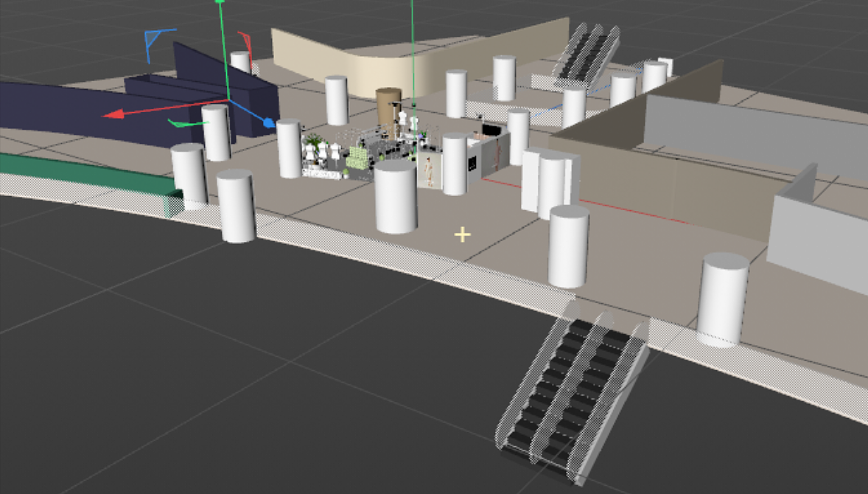Select the small white box at the rear
Viewport: 868px width, 494px height.
tap(666, 67)
